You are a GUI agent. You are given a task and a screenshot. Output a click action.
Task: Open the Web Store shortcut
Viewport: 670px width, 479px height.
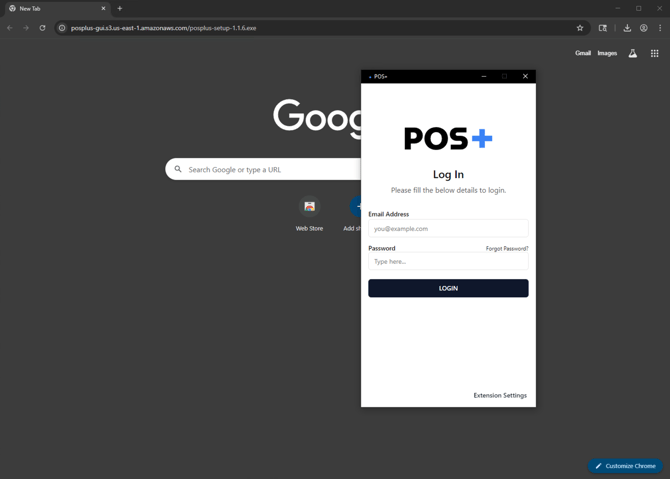click(x=309, y=214)
